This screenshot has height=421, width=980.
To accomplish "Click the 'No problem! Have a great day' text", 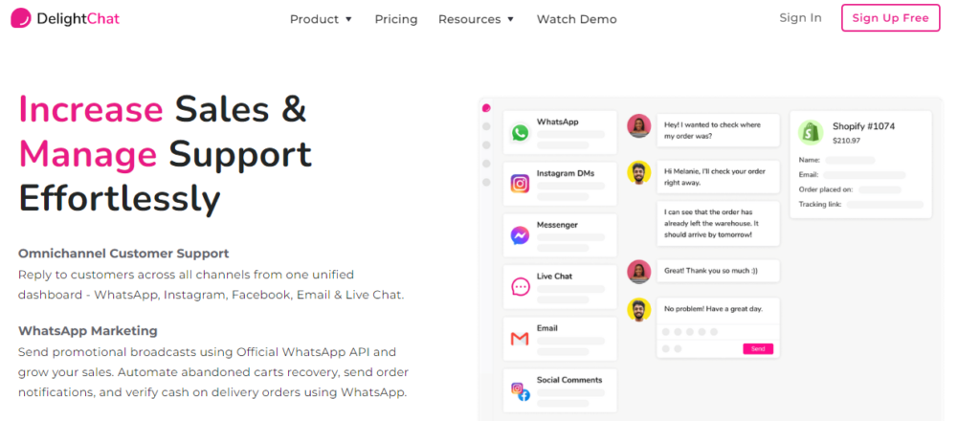I will point(713,308).
